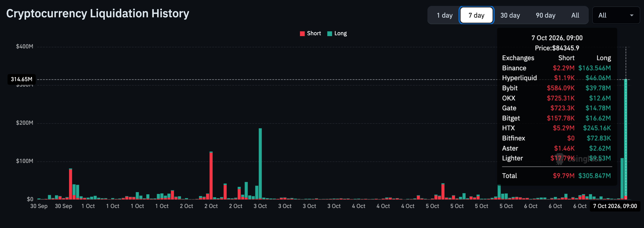The height and width of the screenshot is (228, 644).
Task: Click the Cryptocurrency Liquidation History title
Action: click(x=98, y=13)
